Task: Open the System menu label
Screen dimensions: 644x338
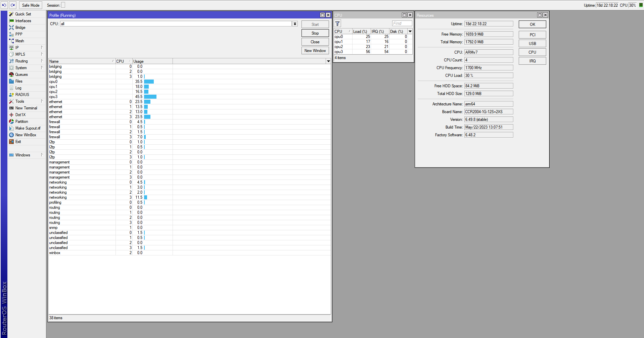Action: coord(21,68)
